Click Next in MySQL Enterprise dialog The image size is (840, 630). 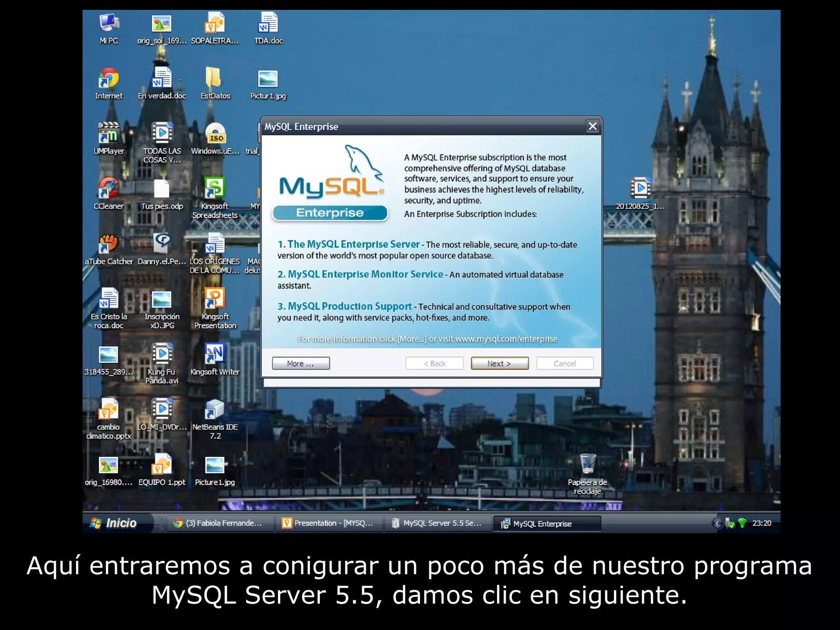(x=500, y=363)
